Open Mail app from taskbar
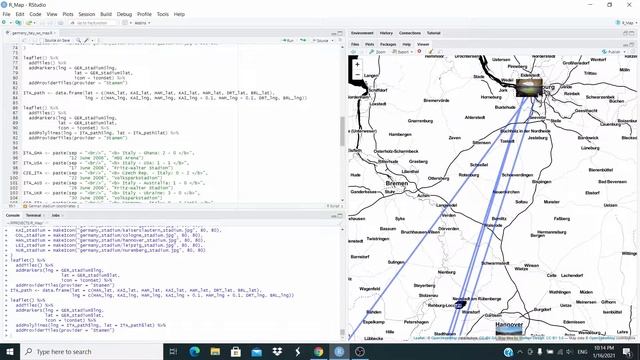Viewport: 640px width, 360px height. (256, 351)
